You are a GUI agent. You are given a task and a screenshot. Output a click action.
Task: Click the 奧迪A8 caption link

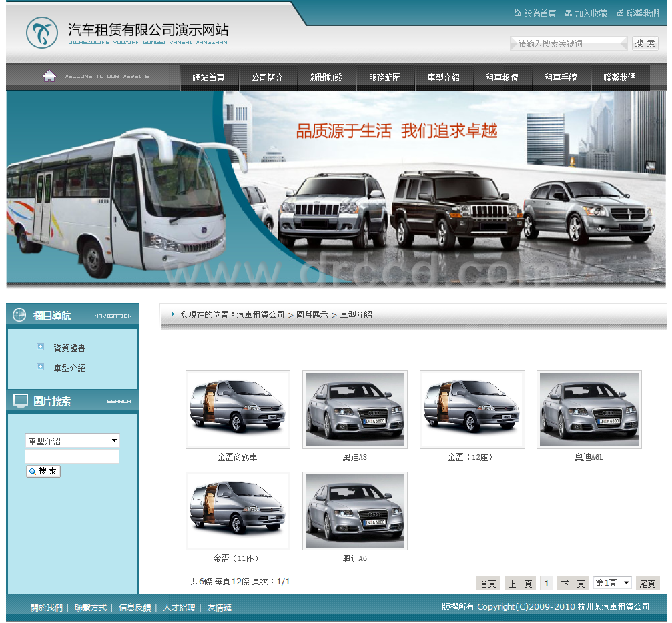[355, 457]
